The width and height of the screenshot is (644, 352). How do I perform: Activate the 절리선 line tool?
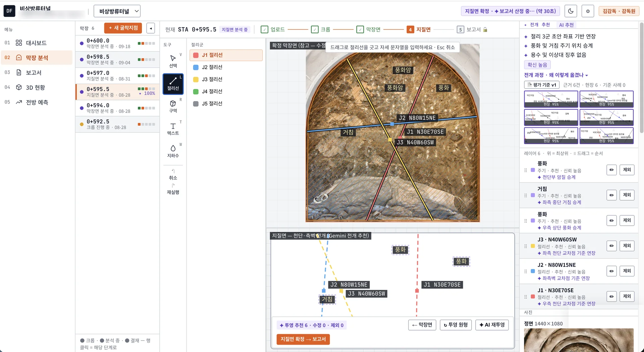point(173,84)
